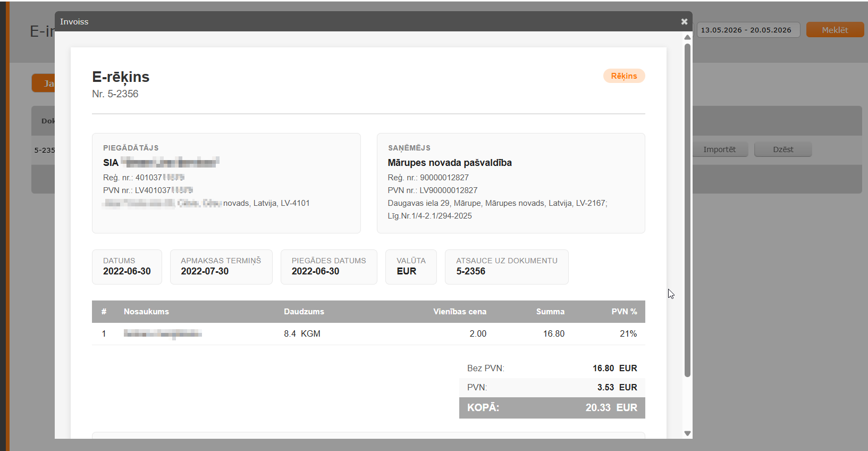
Task: Click the DATUMS value 2022-06-30
Action: click(127, 271)
